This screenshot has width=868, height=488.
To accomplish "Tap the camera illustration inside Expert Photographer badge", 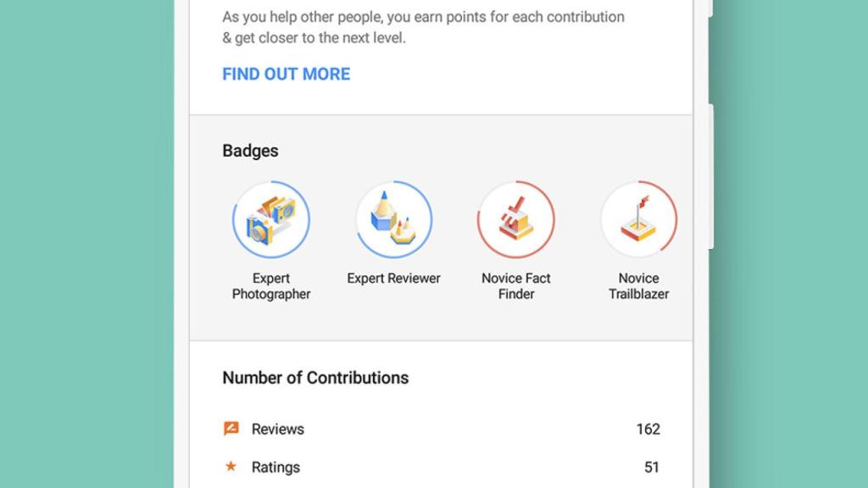I will pyautogui.click(x=271, y=219).
